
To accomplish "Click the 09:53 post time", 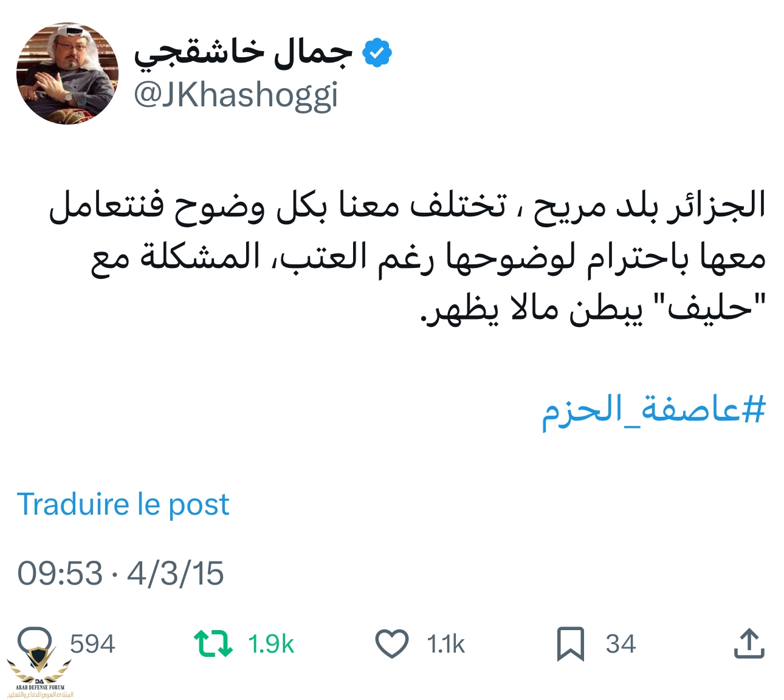I will (60, 574).
